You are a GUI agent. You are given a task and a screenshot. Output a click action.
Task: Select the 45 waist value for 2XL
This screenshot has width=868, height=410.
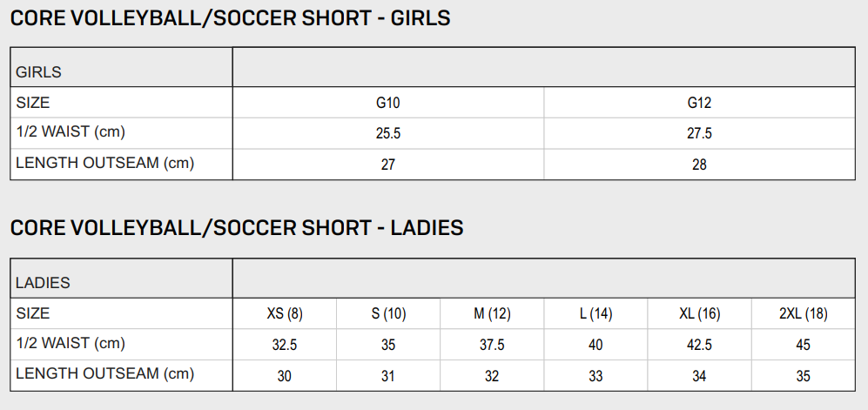click(803, 345)
